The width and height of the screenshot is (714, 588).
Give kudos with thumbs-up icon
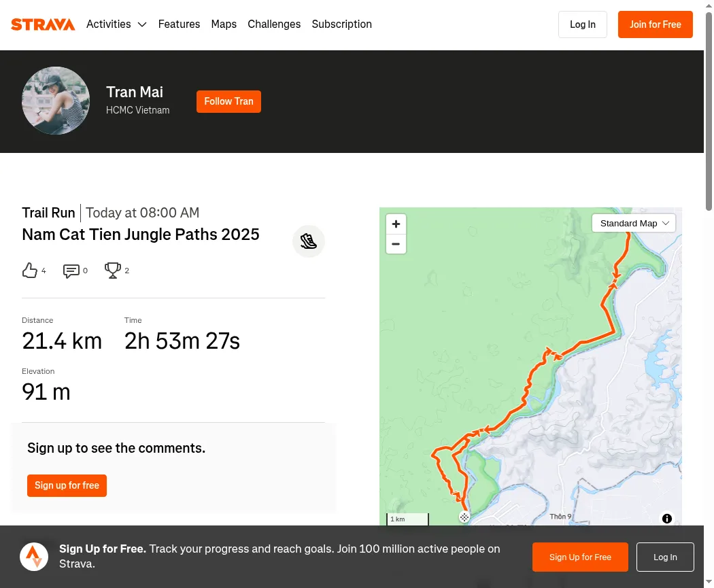tap(30, 271)
